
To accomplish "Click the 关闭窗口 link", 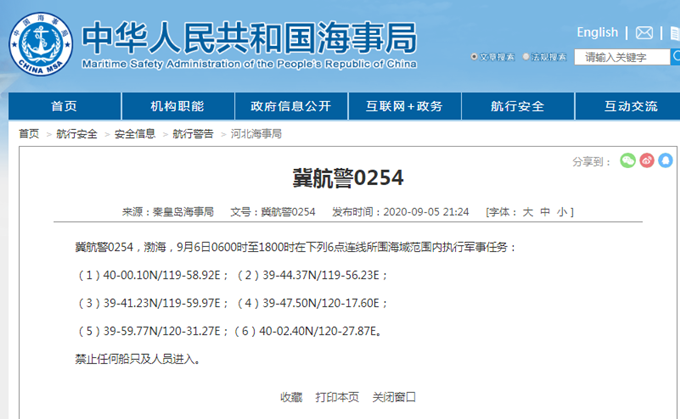I will coord(394,397).
